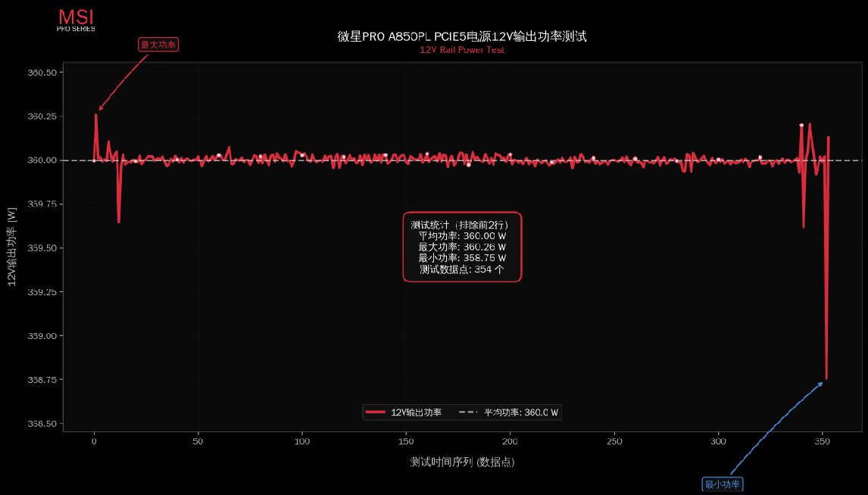Screen dimensions: 868x495
Task: Click the x-axis tick 350
Action: click(823, 442)
